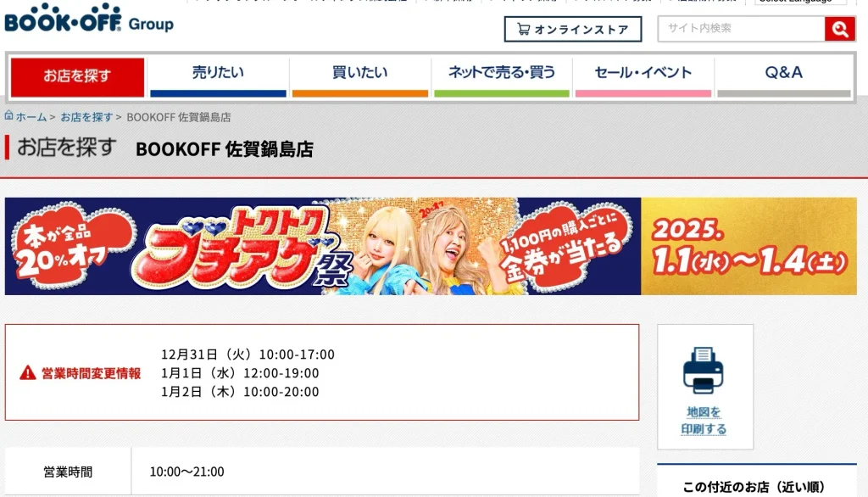Click the BOOKOFF 佐賀鍋島店 page title
Viewport: 868px width, 497px height.
(224, 149)
